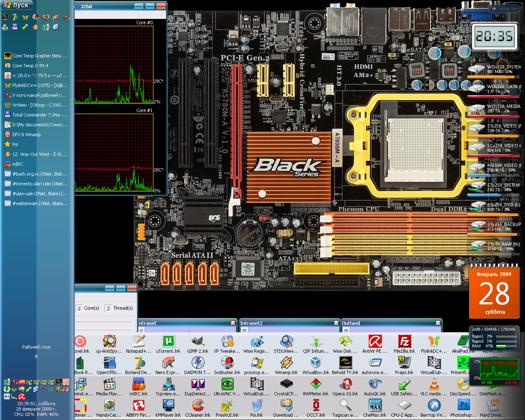Switch to Total Commander 7.04a taskbar item
Screen dimensions: 525x420
[36, 115]
